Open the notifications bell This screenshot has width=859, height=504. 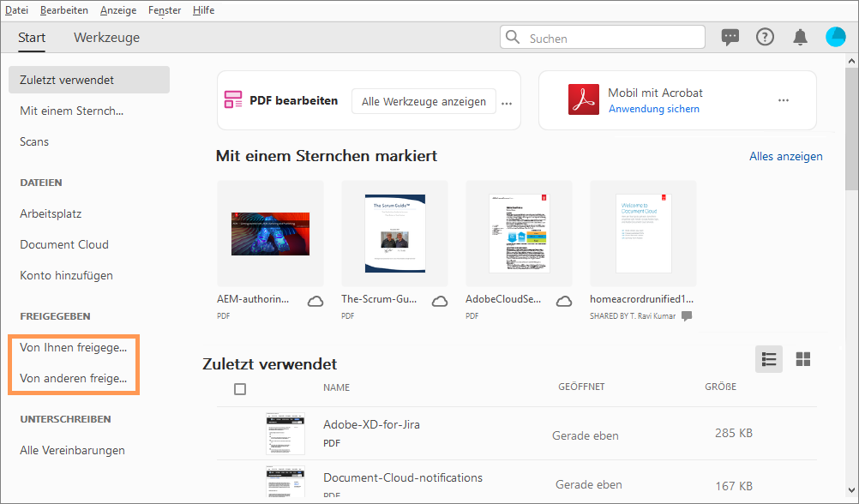[x=801, y=37]
